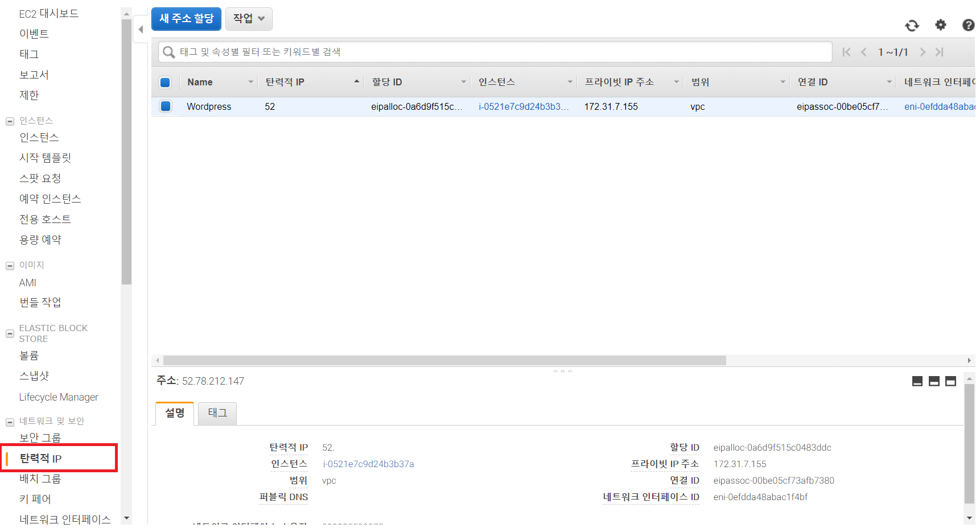
Task: Open instance link i-0521e7c9d24b3b37a in details
Action: click(x=368, y=464)
